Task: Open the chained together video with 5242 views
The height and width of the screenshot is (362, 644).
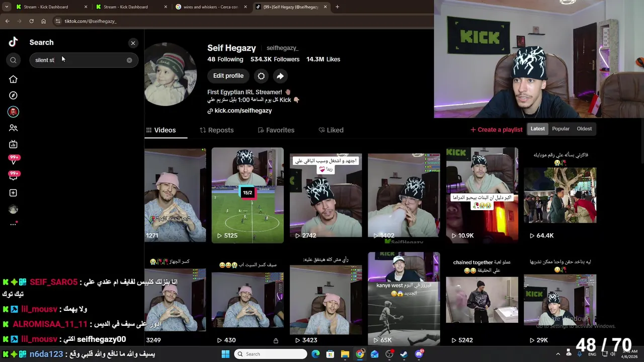Action: pos(481,299)
